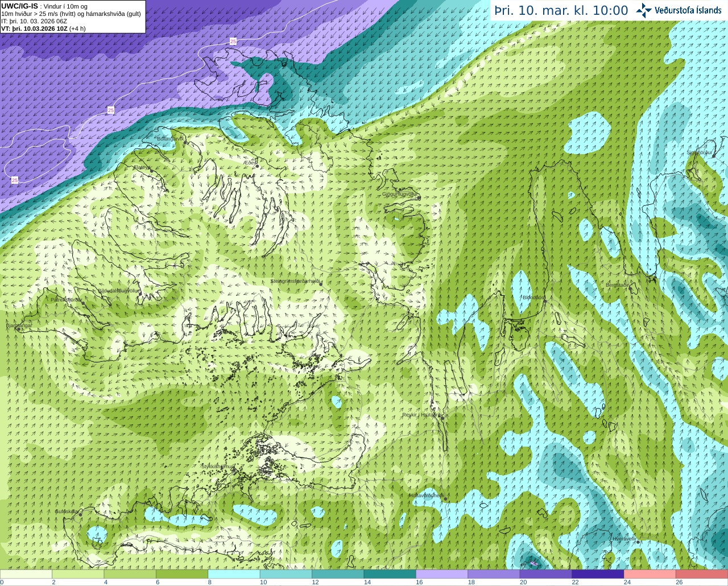Click the above-26 m/s red legend swatch
728x586 pixels.
point(702,574)
